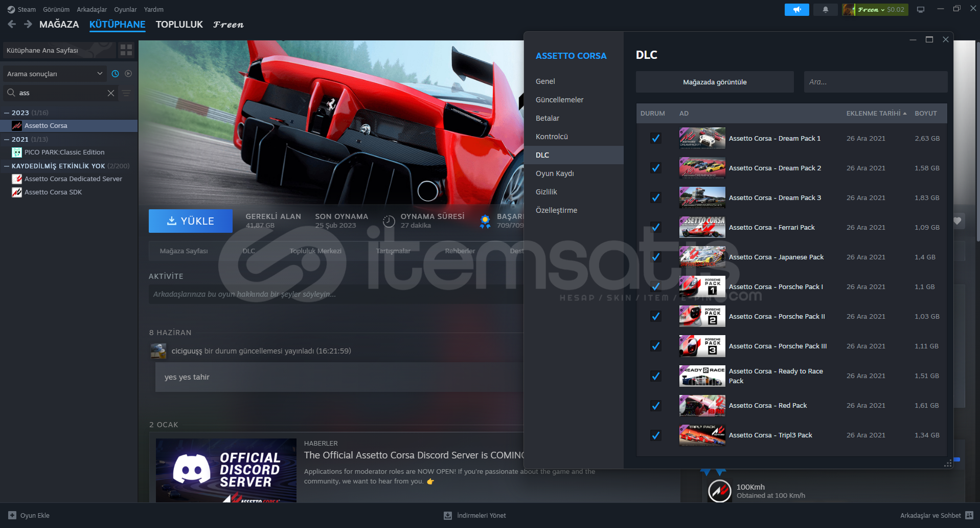Click the library search input field
Screen dimensions: 980x528
pyautogui.click(x=61, y=93)
